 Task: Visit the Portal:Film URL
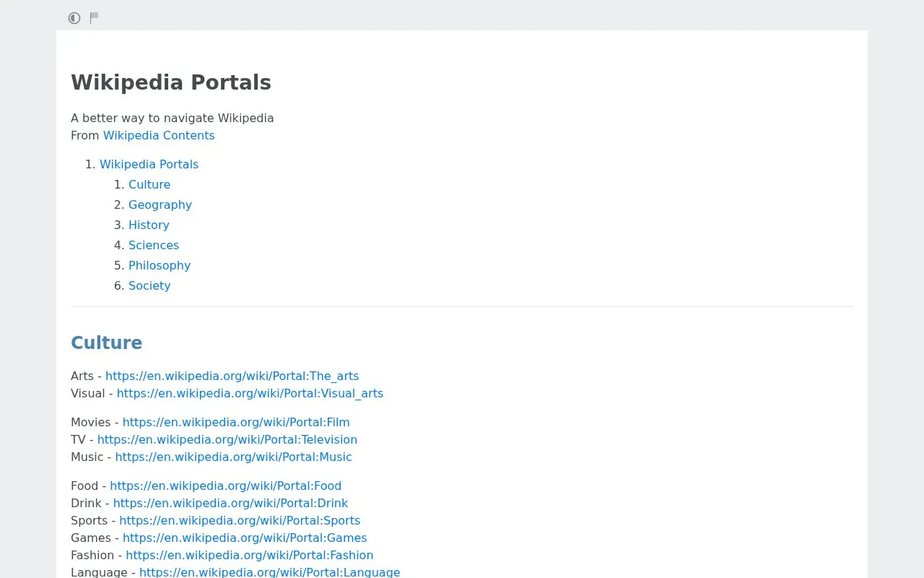pos(236,422)
